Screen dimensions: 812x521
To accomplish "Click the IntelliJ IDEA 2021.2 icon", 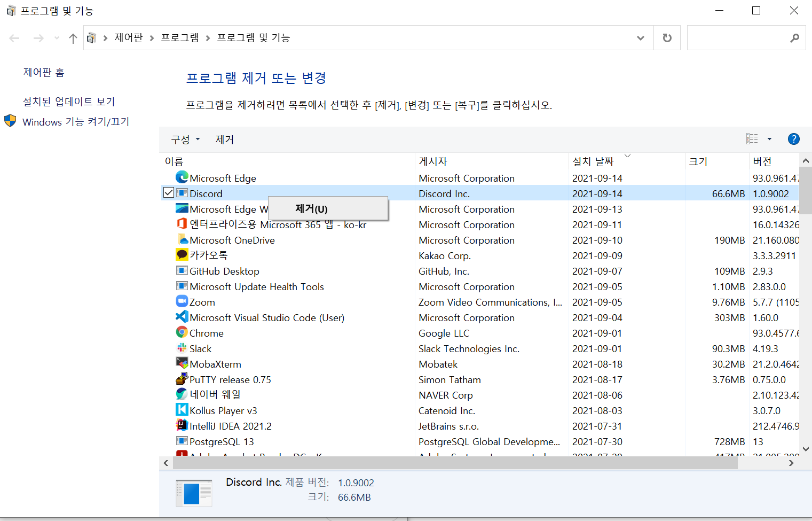I will point(182,425).
